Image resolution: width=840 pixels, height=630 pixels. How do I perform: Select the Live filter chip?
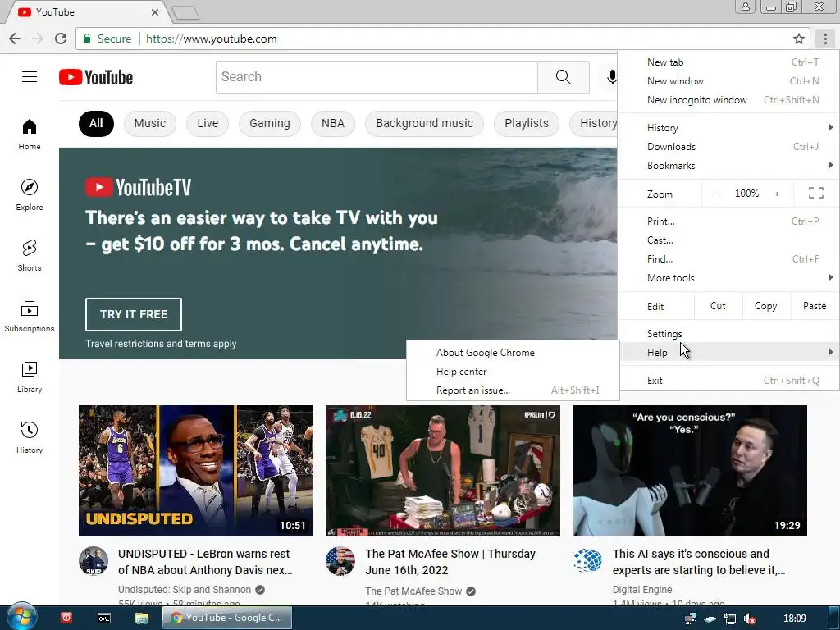[x=208, y=124]
